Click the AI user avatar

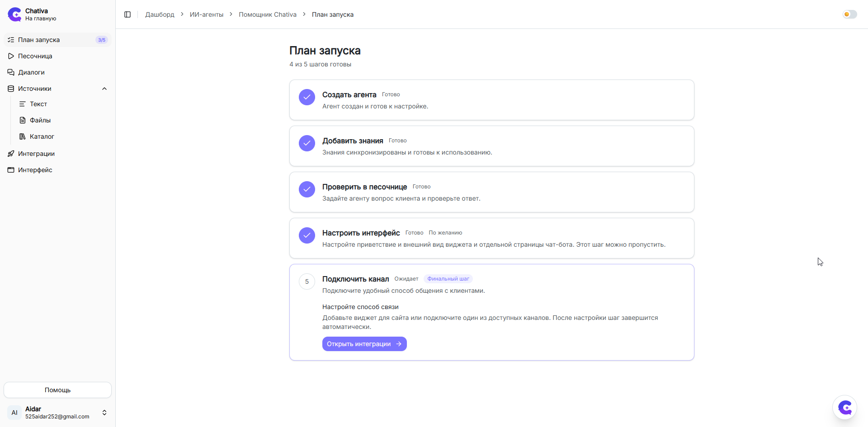(x=14, y=413)
